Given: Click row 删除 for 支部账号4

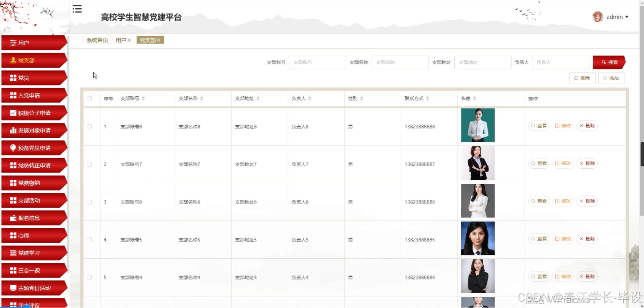Looking at the screenshot, I should pyautogui.click(x=587, y=277).
